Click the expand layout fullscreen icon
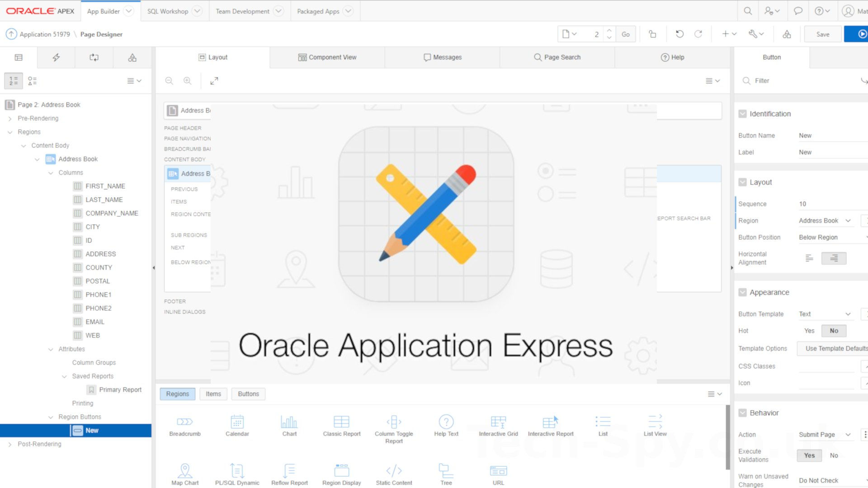 click(214, 80)
